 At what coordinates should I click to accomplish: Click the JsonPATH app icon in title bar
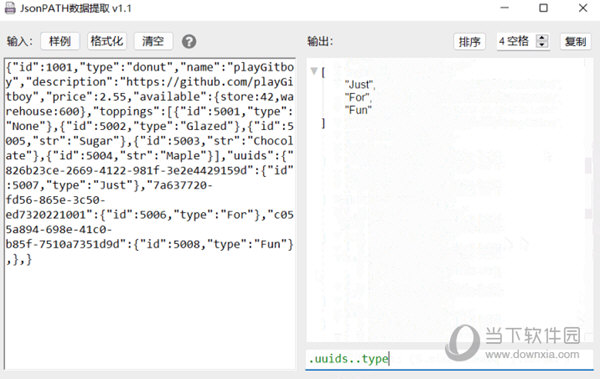[10, 8]
